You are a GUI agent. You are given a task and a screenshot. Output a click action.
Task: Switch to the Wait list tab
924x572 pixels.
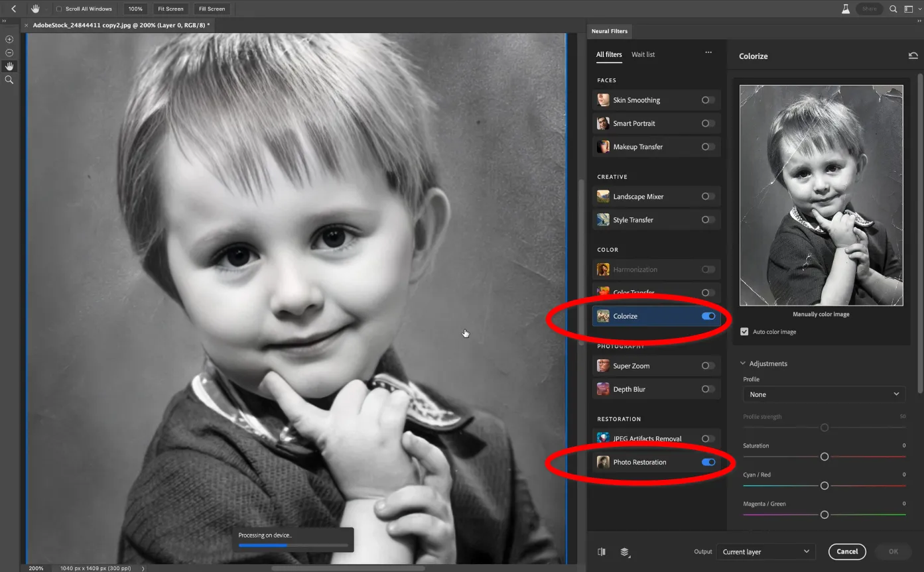[x=643, y=54]
